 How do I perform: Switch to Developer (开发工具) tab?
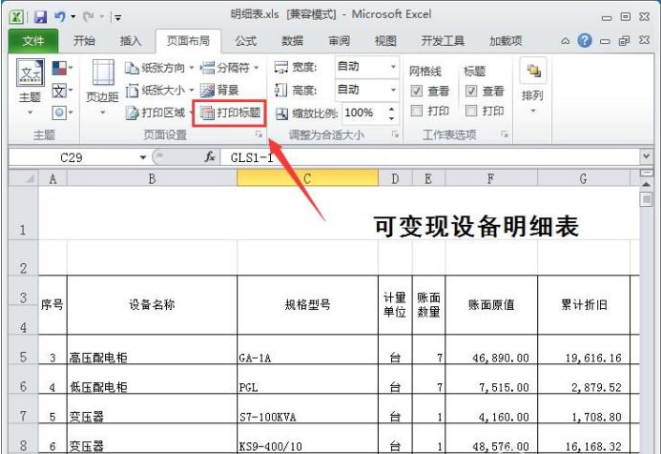coord(443,41)
